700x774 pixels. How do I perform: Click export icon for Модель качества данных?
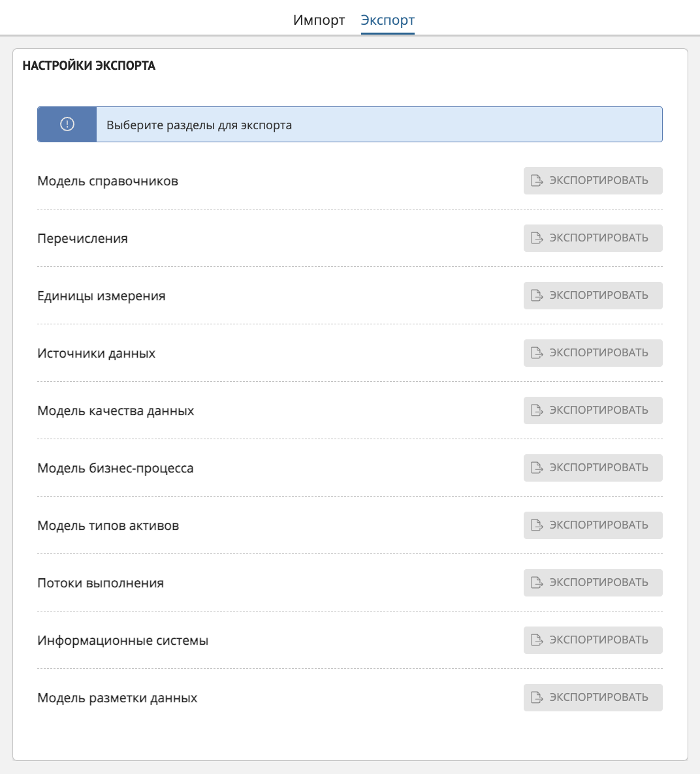pyautogui.click(x=537, y=410)
